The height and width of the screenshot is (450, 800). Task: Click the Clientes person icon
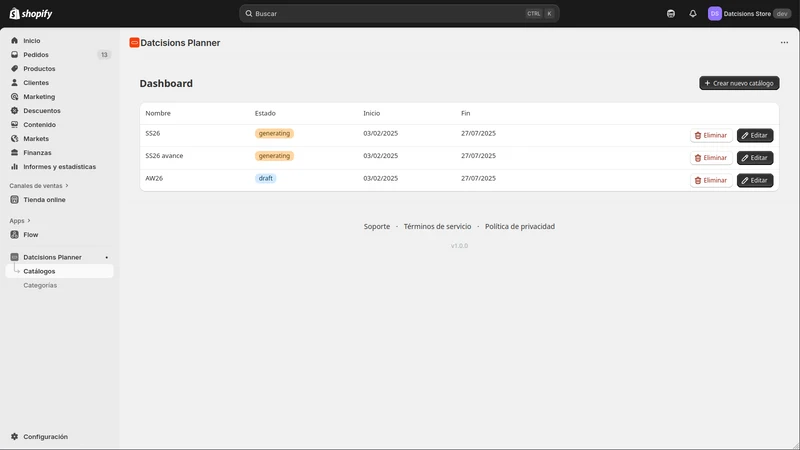tap(14, 83)
